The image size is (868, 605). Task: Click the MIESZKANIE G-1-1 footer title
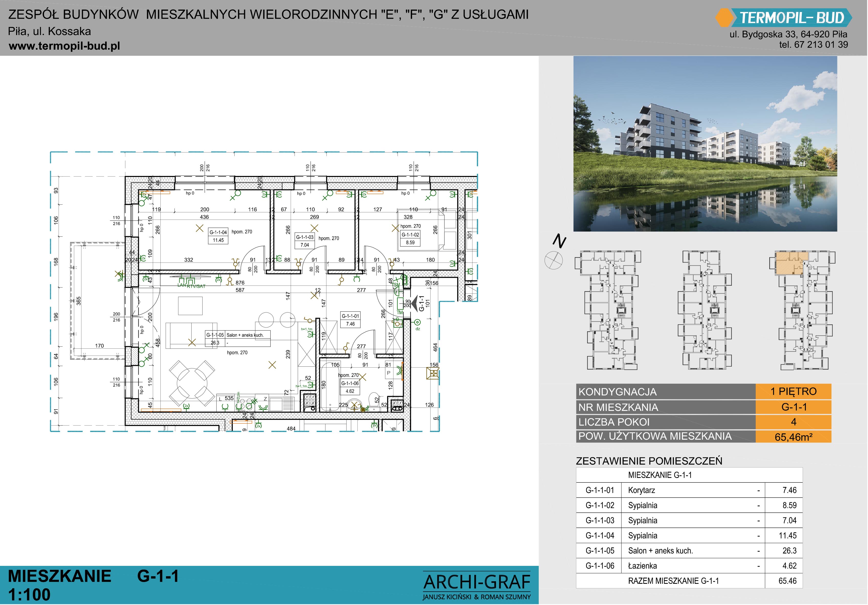[93, 576]
